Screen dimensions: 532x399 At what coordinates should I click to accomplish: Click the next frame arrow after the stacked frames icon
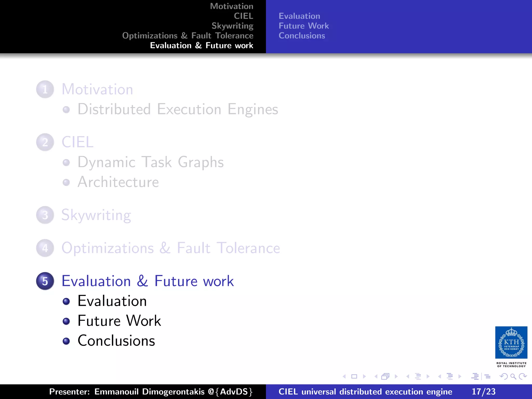(x=396, y=376)
